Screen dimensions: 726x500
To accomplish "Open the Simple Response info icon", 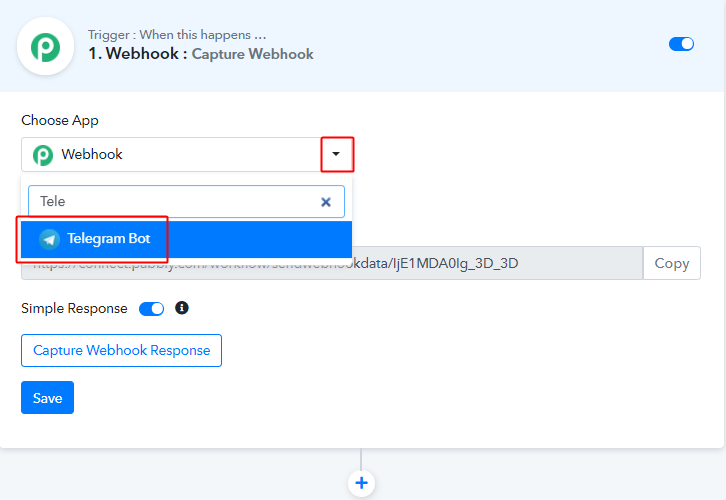I will point(182,308).
